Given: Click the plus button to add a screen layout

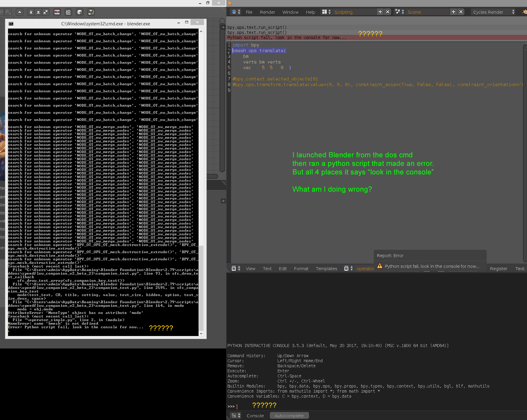Looking at the screenshot, I should 380,12.
